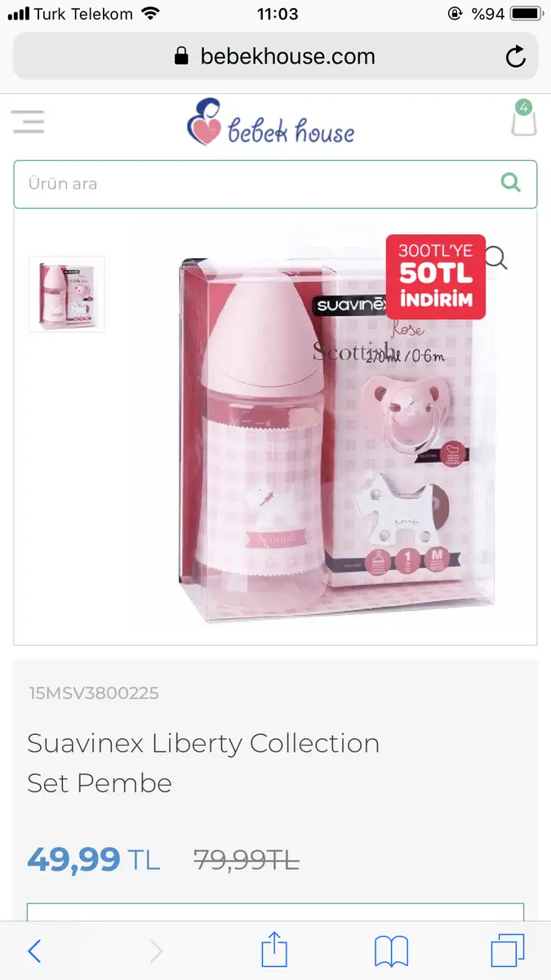Tap the Bebek House logo
Image resolution: width=551 pixels, height=980 pixels.
pyautogui.click(x=270, y=122)
